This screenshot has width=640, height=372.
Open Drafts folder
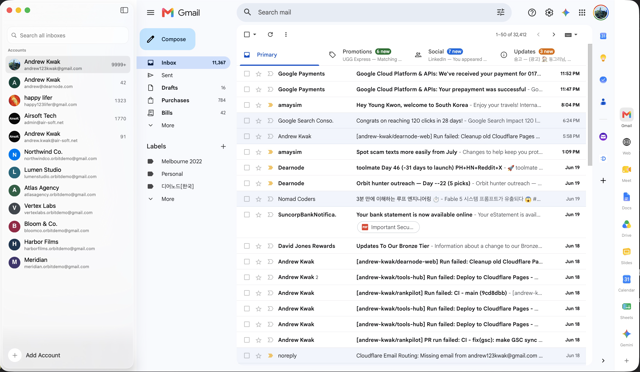point(183,88)
